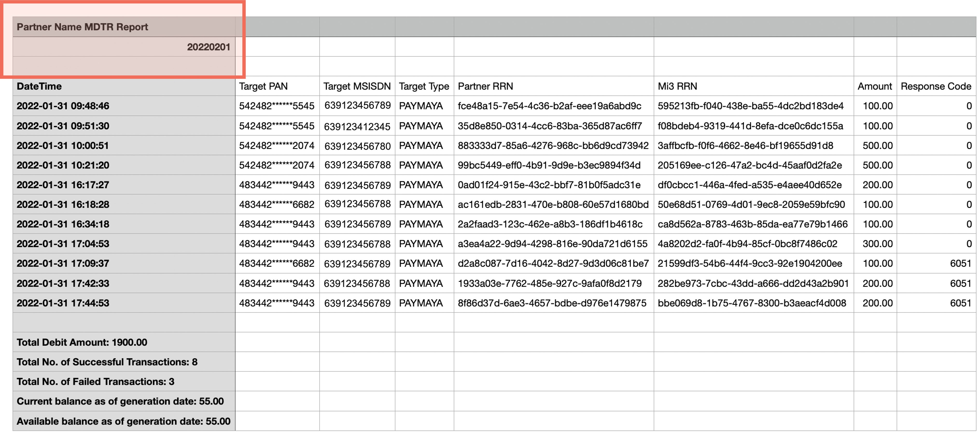Click the Total Debit Amount cell
Image resolution: width=980 pixels, height=435 pixels.
(x=82, y=342)
